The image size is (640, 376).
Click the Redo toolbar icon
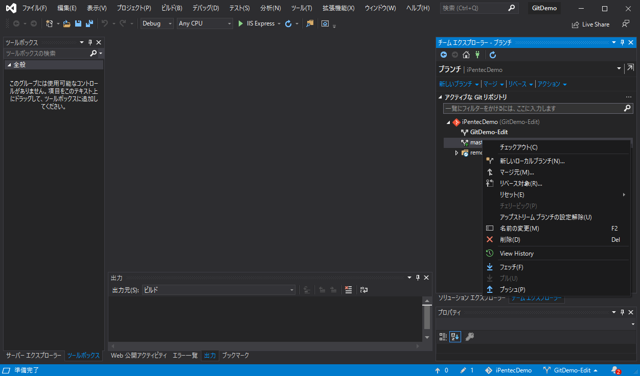(122, 24)
